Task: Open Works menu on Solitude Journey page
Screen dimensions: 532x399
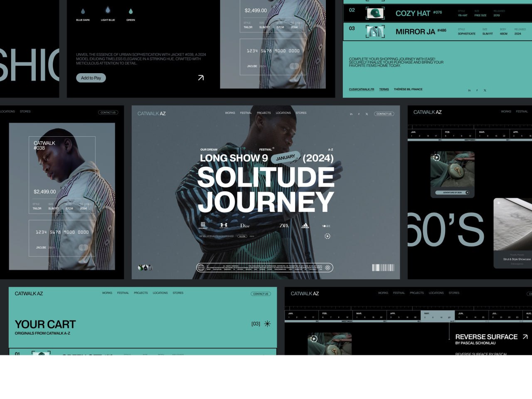Action: pyautogui.click(x=230, y=113)
